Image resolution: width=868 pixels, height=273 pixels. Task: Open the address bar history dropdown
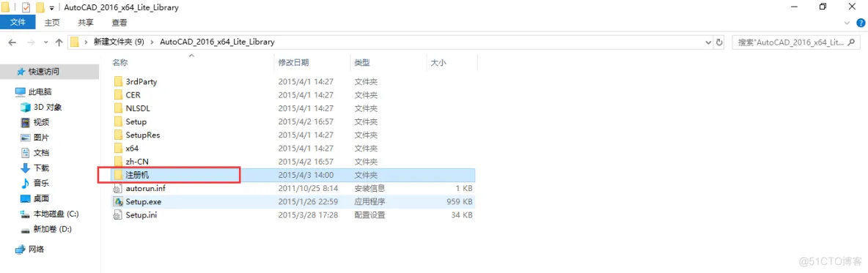tap(708, 42)
